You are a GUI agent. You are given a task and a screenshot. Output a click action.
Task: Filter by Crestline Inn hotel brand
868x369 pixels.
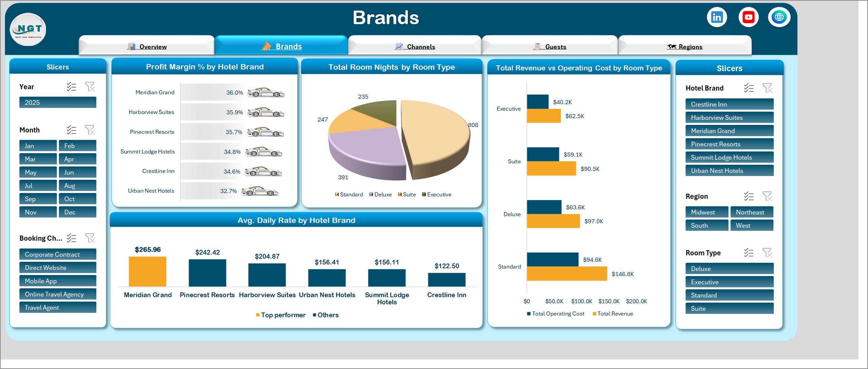click(x=729, y=104)
